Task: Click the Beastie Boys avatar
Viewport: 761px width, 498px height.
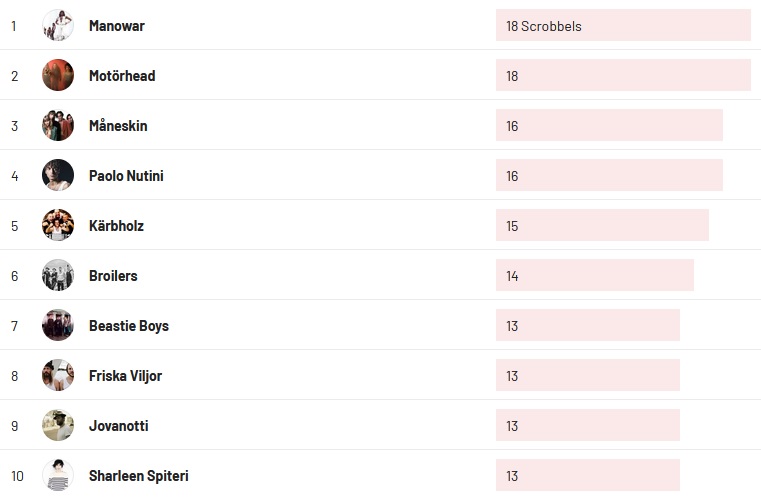Action: point(58,325)
